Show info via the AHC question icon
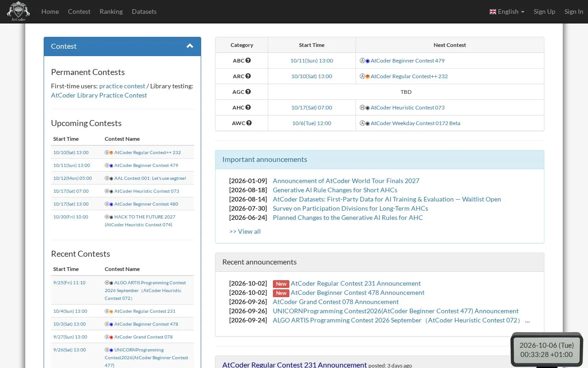Image resolution: width=588 pixels, height=368 pixels. pyautogui.click(x=248, y=107)
